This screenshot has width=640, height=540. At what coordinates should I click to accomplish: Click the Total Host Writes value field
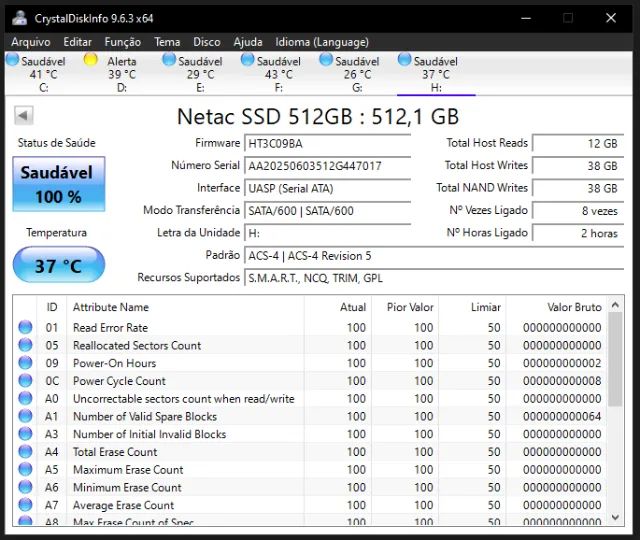click(578, 166)
